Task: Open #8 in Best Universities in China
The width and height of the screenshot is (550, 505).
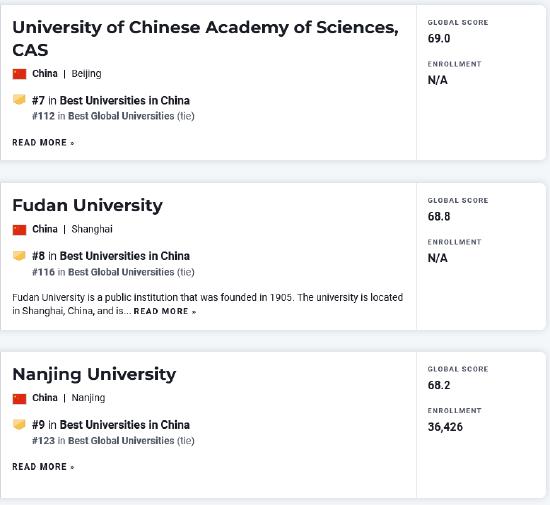Action: coord(111,256)
